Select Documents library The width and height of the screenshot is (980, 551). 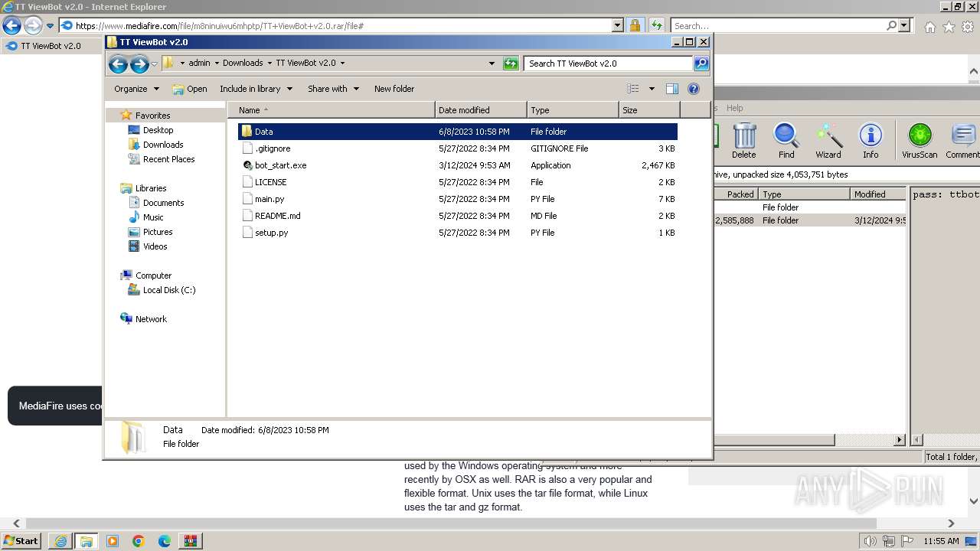pyautogui.click(x=163, y=203)
